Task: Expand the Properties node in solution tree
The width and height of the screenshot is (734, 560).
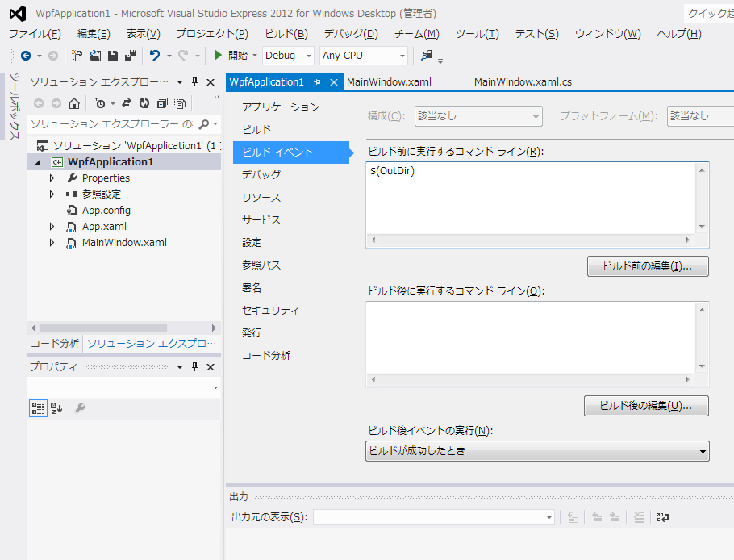Action: tap(52, 178)
